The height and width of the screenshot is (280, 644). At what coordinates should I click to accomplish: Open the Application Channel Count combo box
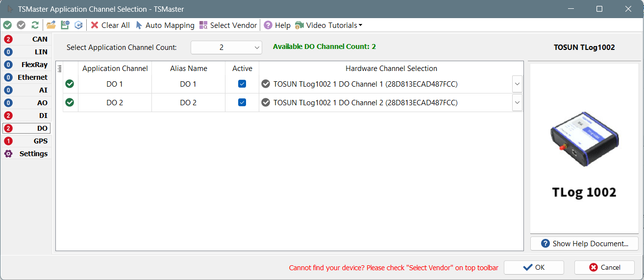(x=226, y=47)
